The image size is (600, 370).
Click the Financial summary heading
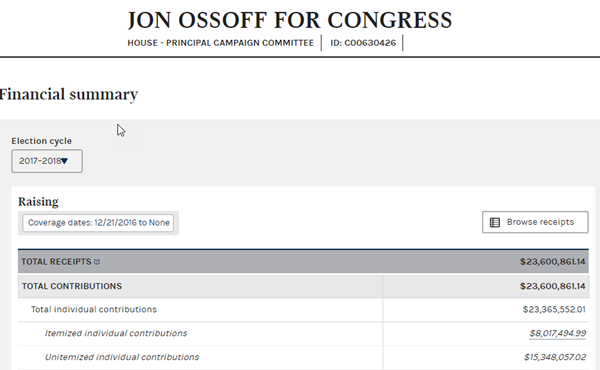69,95
